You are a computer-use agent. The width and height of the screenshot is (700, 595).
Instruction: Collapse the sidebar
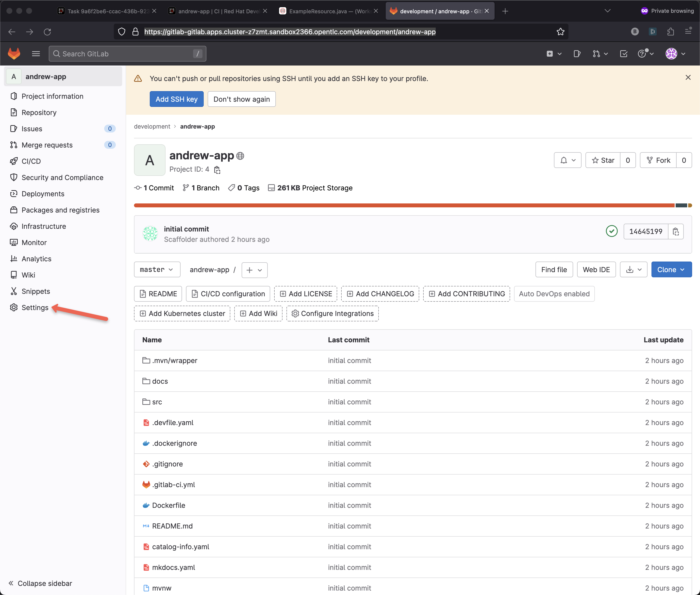[x=40, y=583]
